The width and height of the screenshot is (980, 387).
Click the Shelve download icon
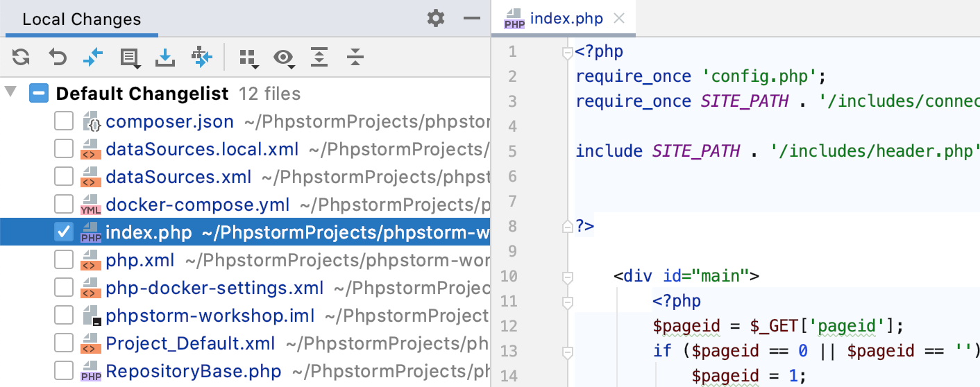coord(165,57)
